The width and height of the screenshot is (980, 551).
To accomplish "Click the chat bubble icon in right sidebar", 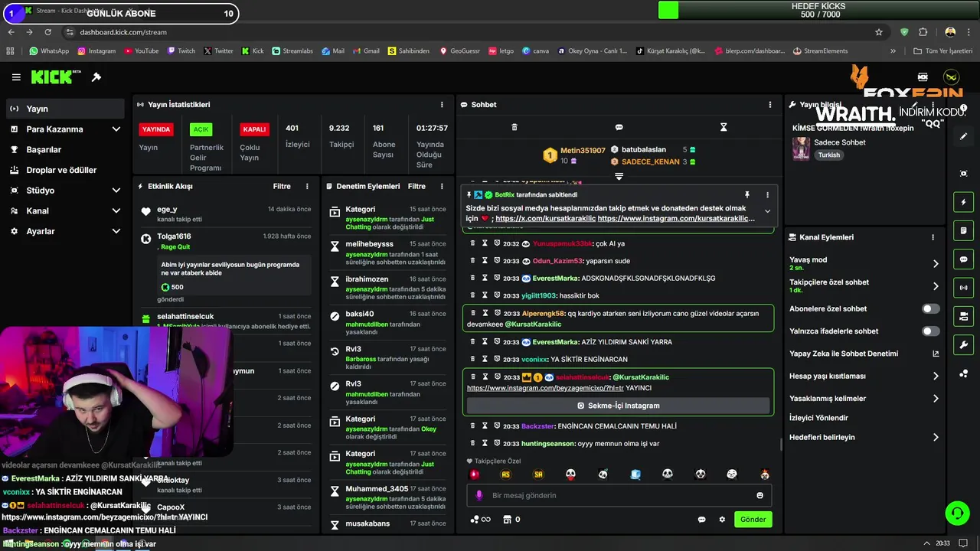I will 964,259.
